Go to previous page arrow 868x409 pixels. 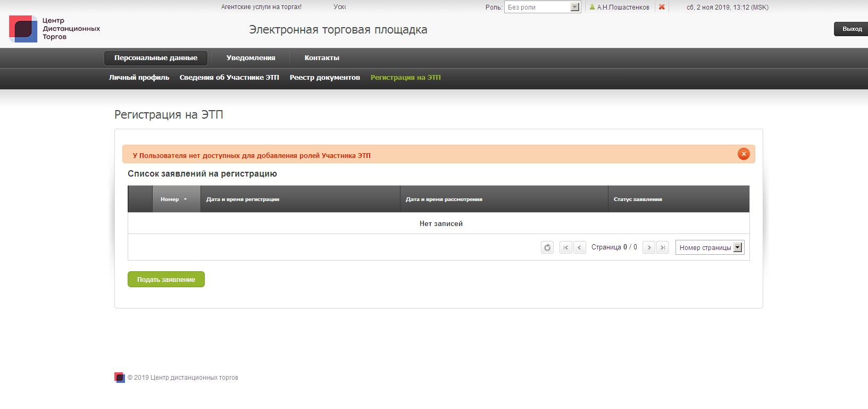pyautogui.click(x=580, y=247)
